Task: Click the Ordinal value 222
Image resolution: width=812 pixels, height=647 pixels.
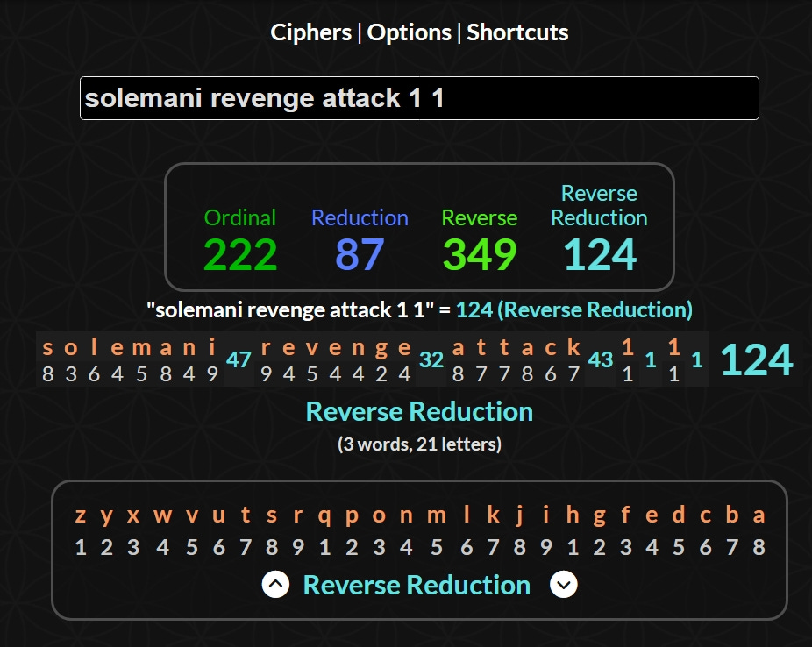Action: [x=240, y=254]
